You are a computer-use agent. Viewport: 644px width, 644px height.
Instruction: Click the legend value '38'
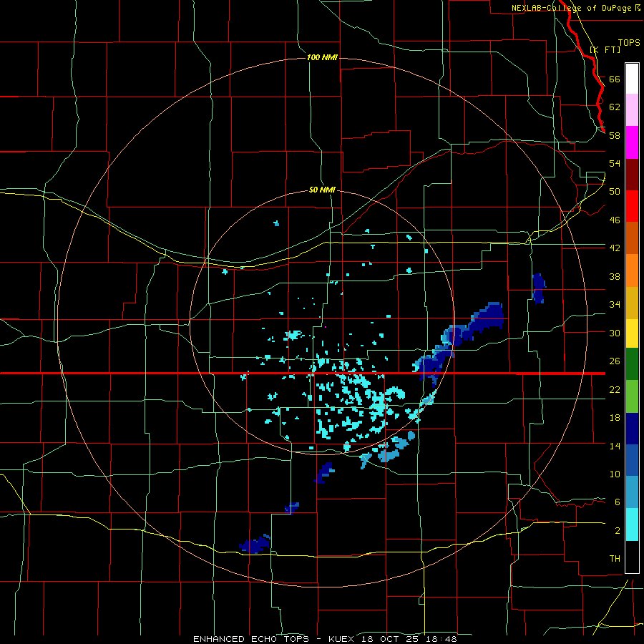615,276
